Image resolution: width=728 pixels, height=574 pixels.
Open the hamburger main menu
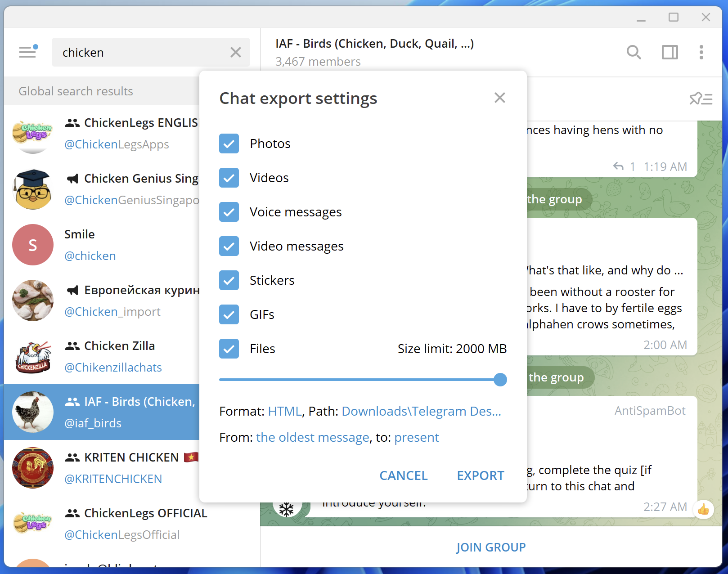click(27, 52)
